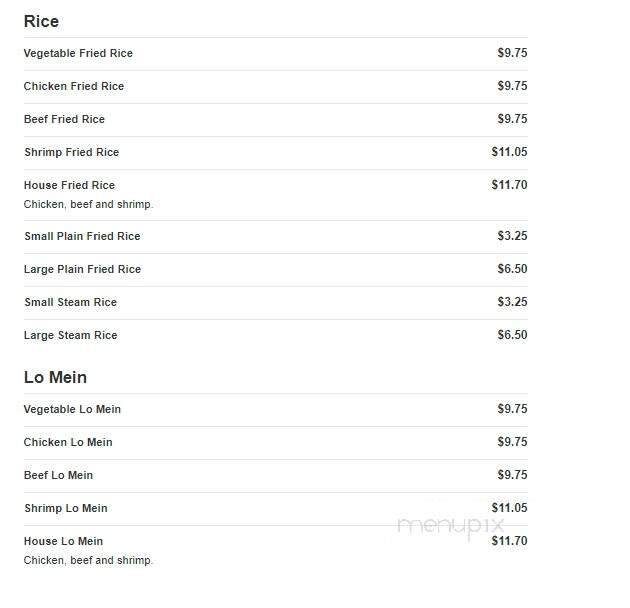Click the menupix watermark logo
The image size is (630, 608).
click(450, 526)
